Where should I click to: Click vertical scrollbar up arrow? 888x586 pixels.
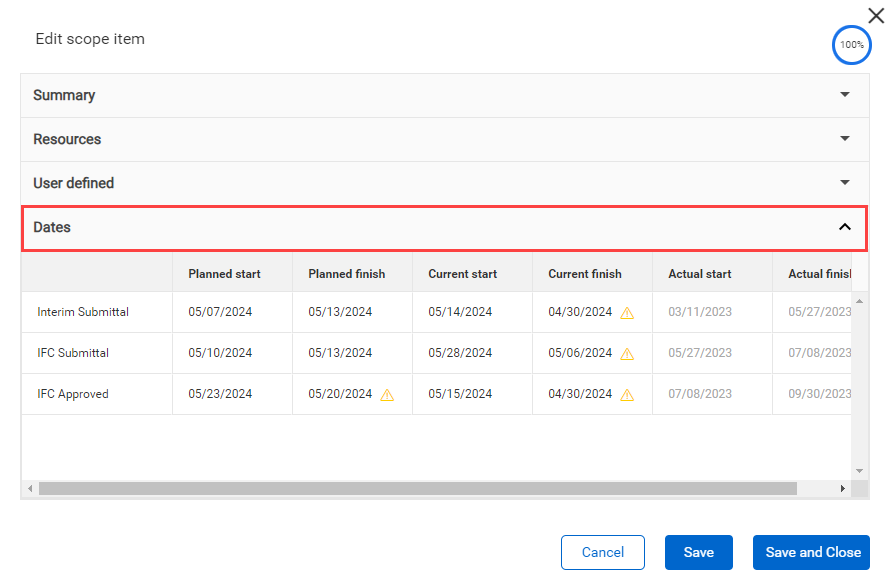pyautogui.click(x=859, y=301)
